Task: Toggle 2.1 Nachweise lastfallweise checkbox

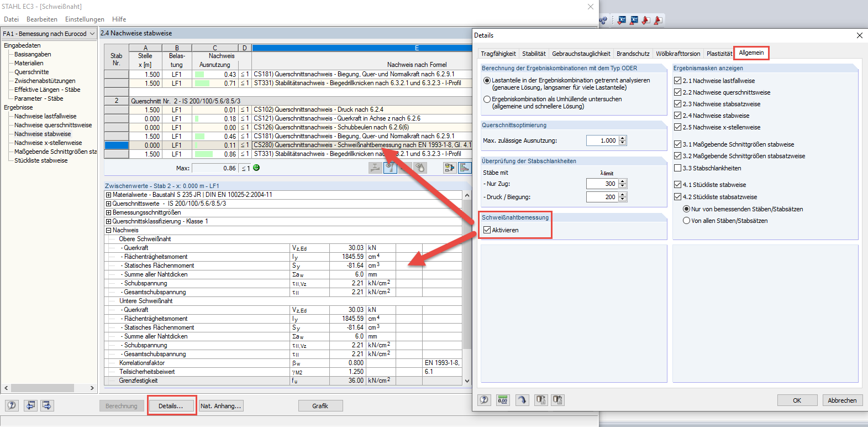Action: pos(677,80)
